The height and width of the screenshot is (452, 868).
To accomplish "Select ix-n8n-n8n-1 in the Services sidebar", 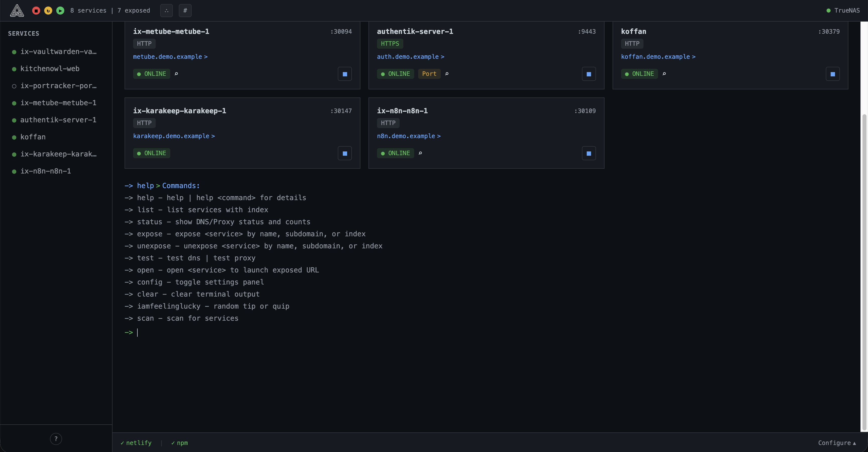I will tap(46, 171).
